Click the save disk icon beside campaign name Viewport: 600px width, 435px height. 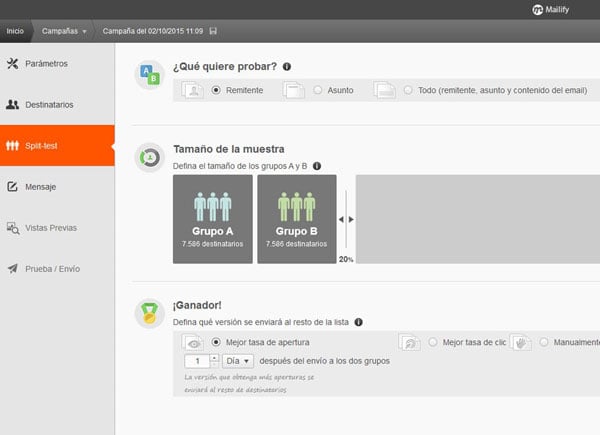pos(213,31)
